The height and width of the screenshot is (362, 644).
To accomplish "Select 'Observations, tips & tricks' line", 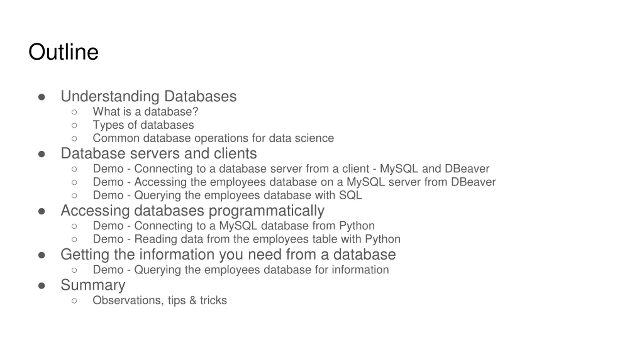I will click(x=160, y=300).
